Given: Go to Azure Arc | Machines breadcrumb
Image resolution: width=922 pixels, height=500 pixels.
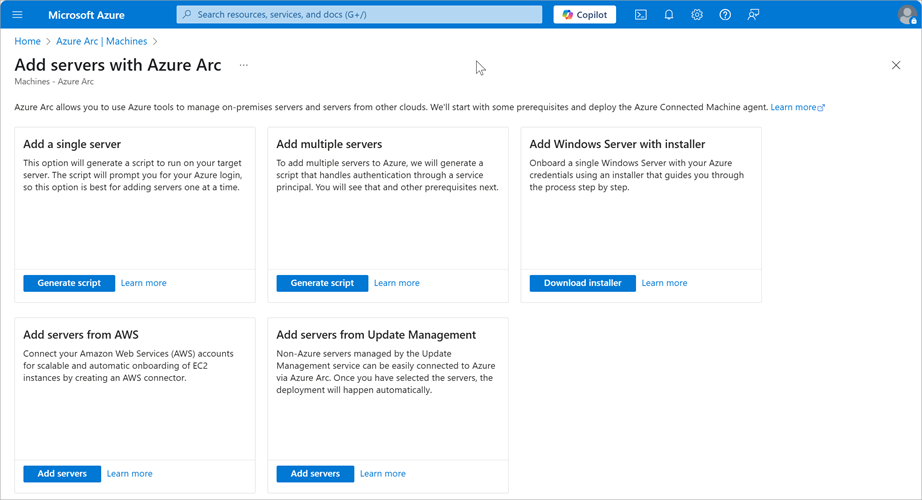Looking at the screenshot, I should 102,41.
